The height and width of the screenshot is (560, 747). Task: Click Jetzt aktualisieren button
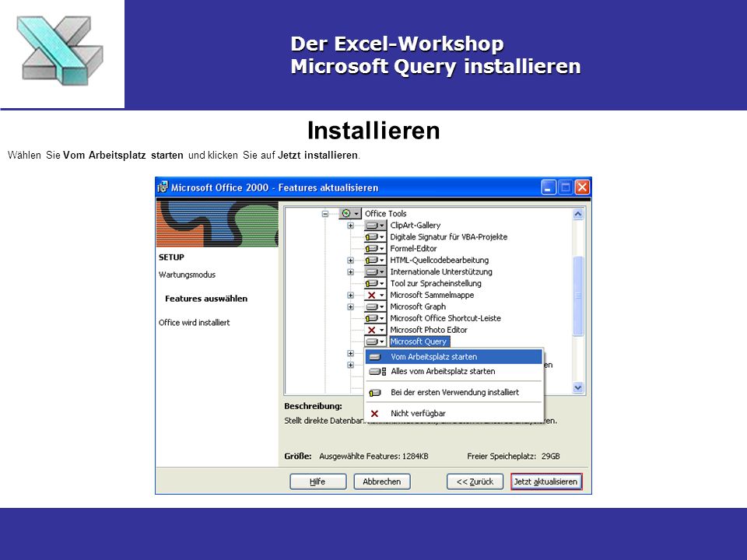pos(546,481)
